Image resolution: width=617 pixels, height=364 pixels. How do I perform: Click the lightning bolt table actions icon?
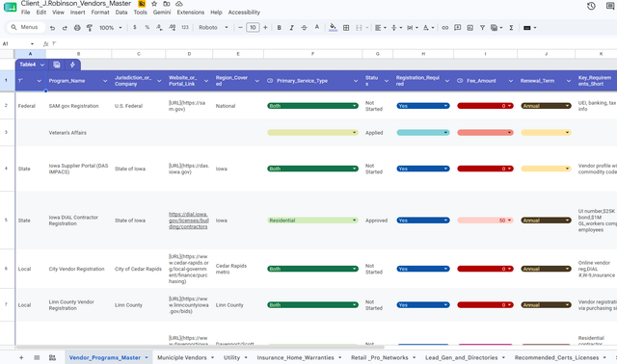click(x=72, y=65)
